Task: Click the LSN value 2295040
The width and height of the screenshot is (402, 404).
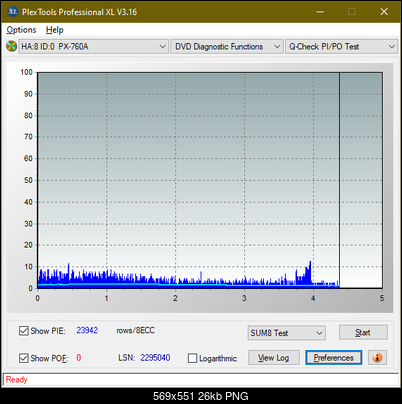Action: (x=155, y=358)
